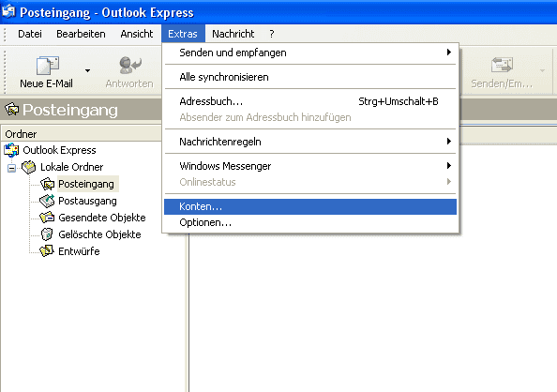This screenshot has height=392, width=557.
Task: Click the Posteingang banner title
Action: 70,110
